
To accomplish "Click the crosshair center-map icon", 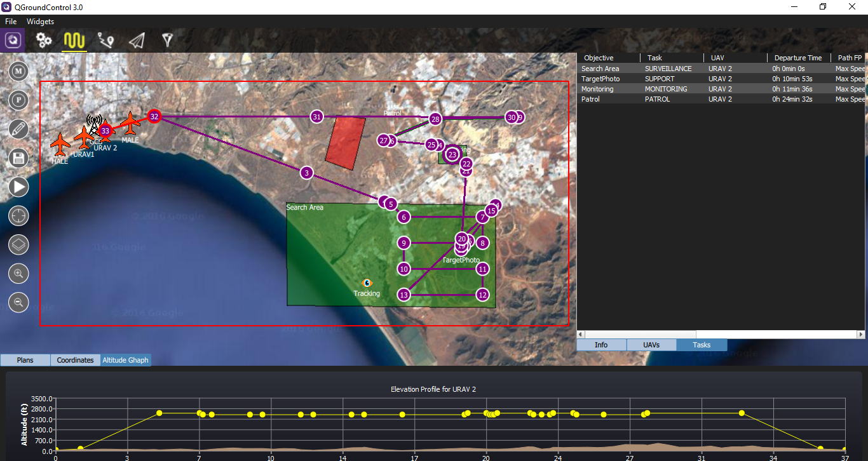I will 18,216.
